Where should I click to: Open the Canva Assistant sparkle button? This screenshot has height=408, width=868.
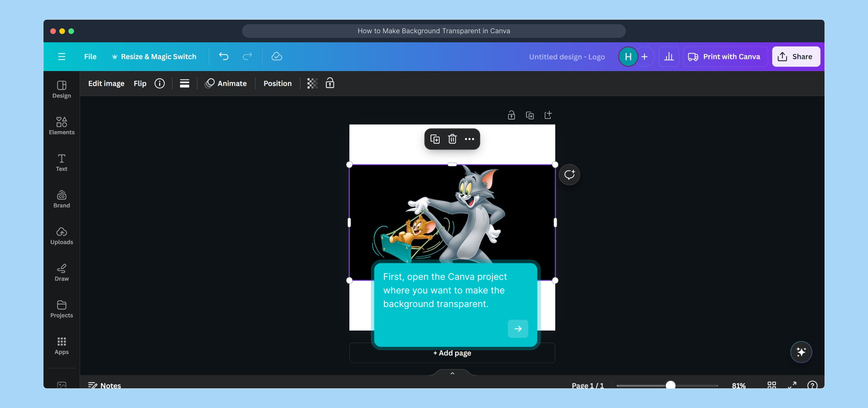(x=801, y=352)
